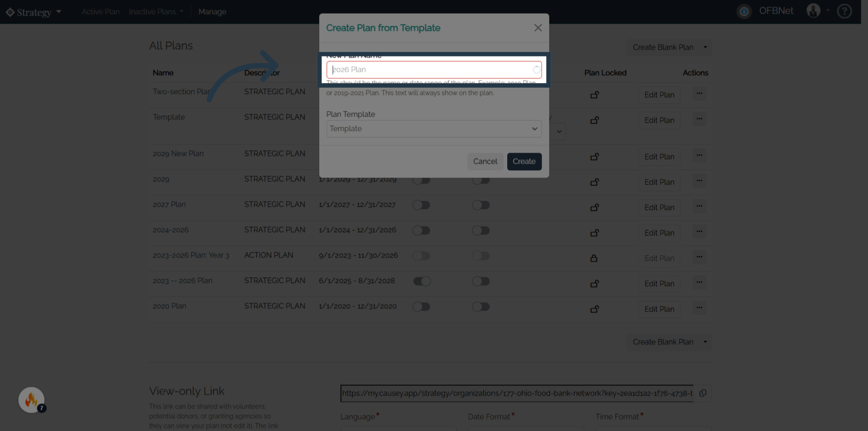Click the Create button in the dialog
This screenshot has height=431, width=868.
click(524, 161)
